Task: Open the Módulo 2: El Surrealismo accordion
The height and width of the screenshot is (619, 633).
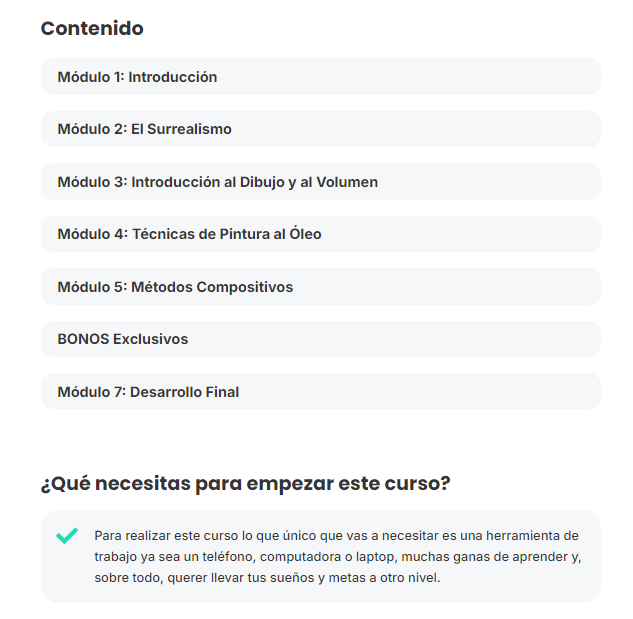Action: click(x=321, y=129)
